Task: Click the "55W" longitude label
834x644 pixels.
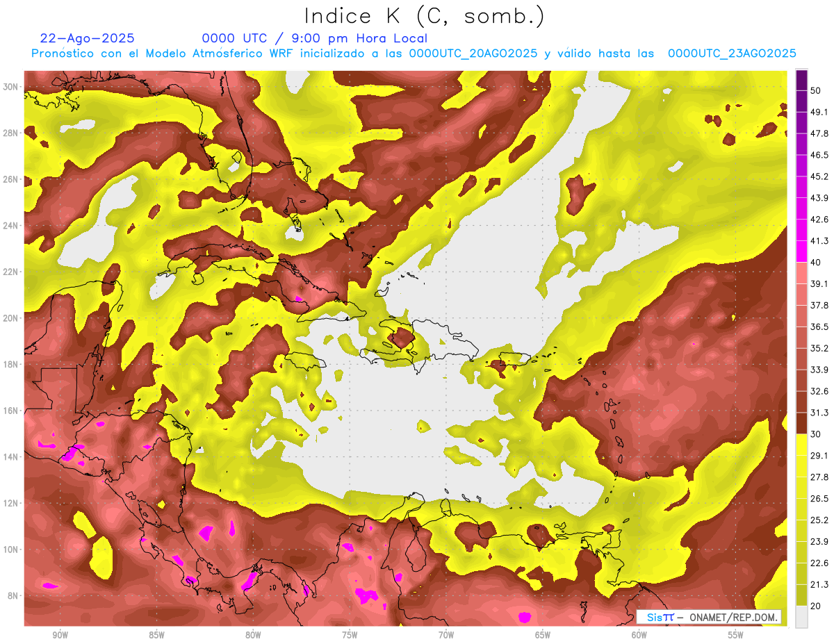Action: tap(736, 635)
